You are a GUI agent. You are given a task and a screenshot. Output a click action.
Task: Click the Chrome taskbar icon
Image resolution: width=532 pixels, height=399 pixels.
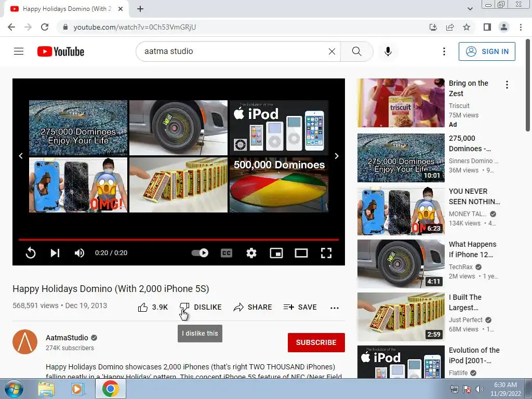pyautogui.click(x=111, y=389)
